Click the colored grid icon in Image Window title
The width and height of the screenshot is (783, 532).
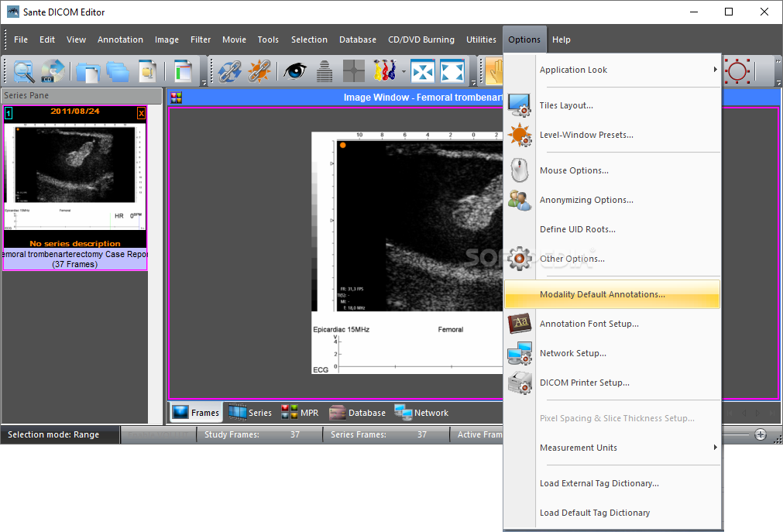click(x=177, y=98)
